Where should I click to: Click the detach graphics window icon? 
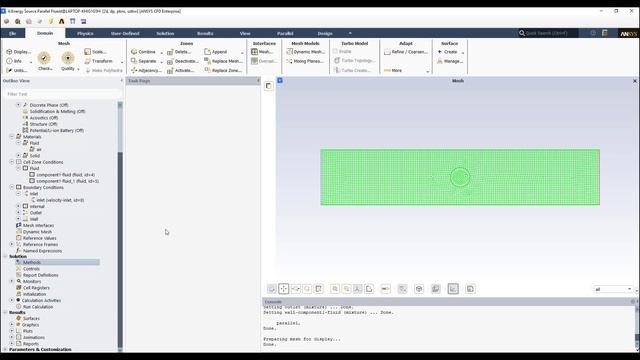268,86
